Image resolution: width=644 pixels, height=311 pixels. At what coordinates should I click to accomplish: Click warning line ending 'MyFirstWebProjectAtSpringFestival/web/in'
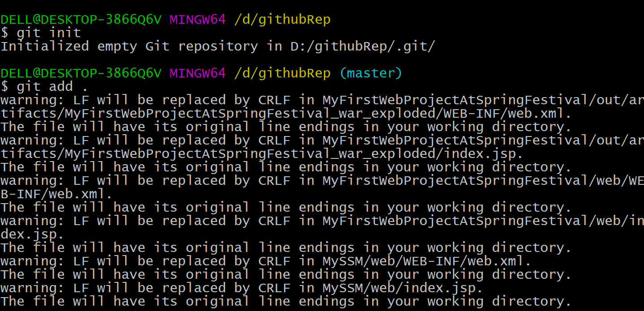322,221
